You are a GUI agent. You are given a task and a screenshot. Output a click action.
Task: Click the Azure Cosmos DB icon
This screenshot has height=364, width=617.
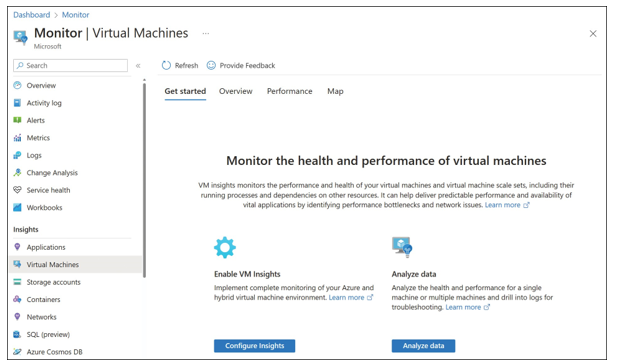tap(17, 351)
